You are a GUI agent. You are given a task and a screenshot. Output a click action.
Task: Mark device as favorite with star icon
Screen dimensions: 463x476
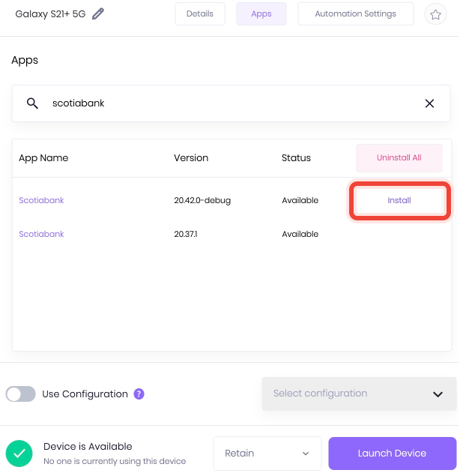tap(435, 14)
